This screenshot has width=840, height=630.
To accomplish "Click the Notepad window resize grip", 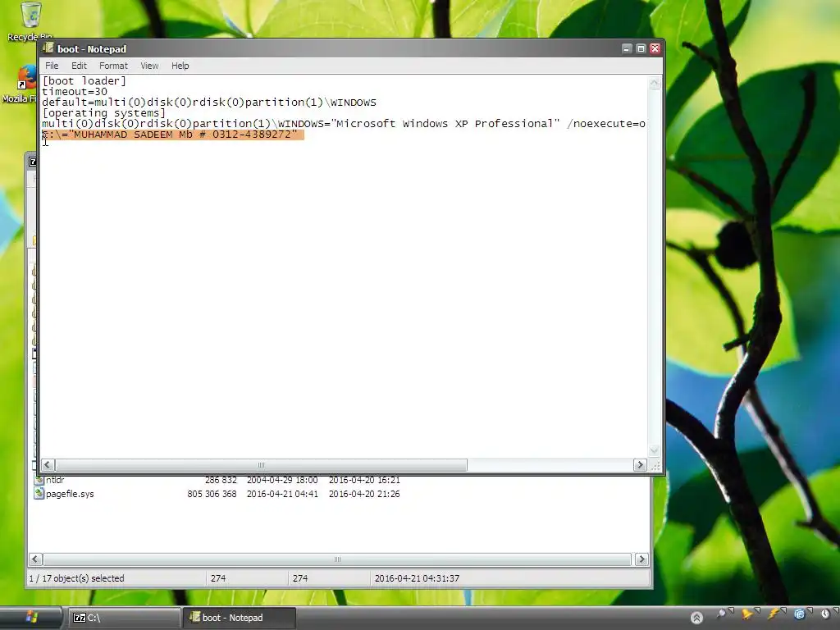I will pyautogui.click(x=655, y=466).
